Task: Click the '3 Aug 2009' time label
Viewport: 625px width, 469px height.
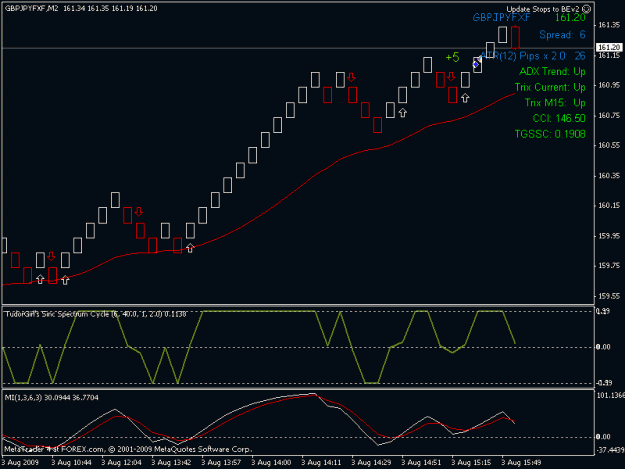Action: tap(20, 463)
